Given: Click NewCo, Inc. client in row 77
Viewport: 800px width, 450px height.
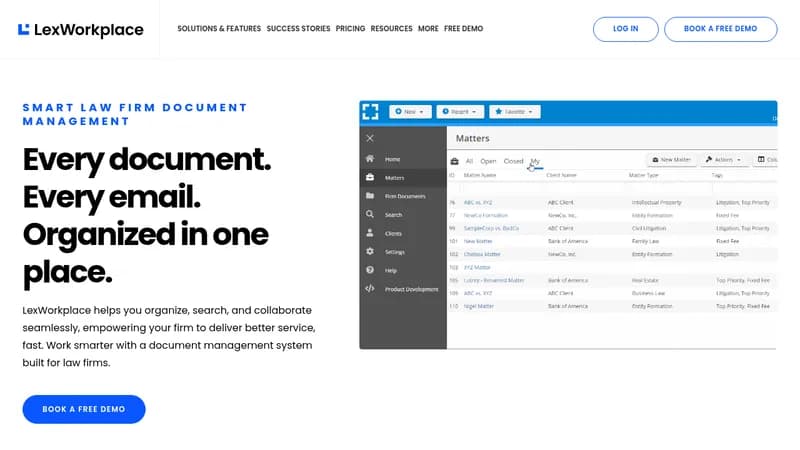Looking at the screenshot, I should tap(562, 215).
